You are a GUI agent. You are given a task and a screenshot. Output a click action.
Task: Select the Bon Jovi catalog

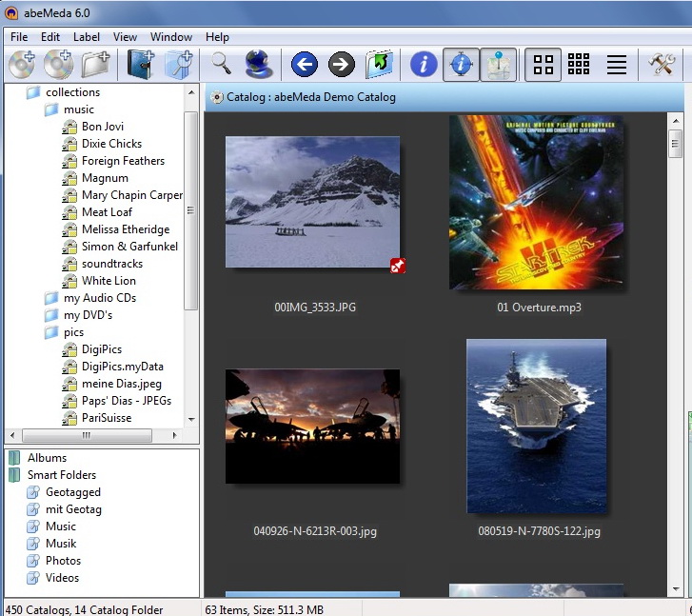[102, 127]
